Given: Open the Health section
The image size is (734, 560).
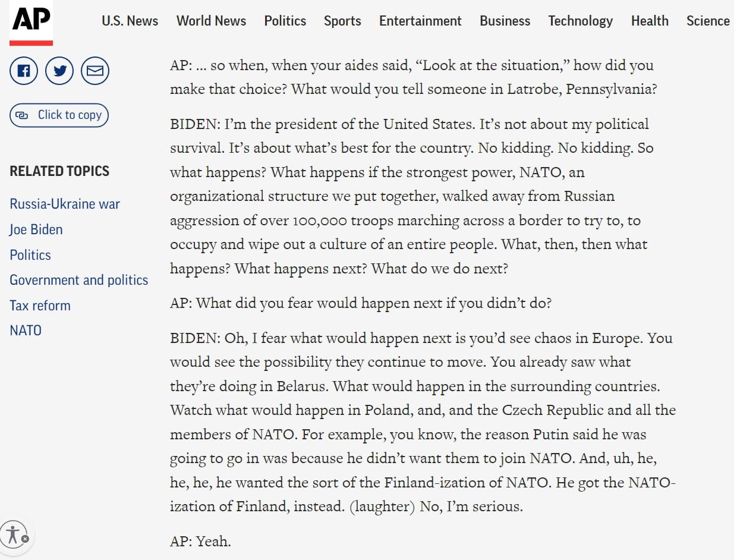Looking at the screenshot, I should [x=650, y=21].
